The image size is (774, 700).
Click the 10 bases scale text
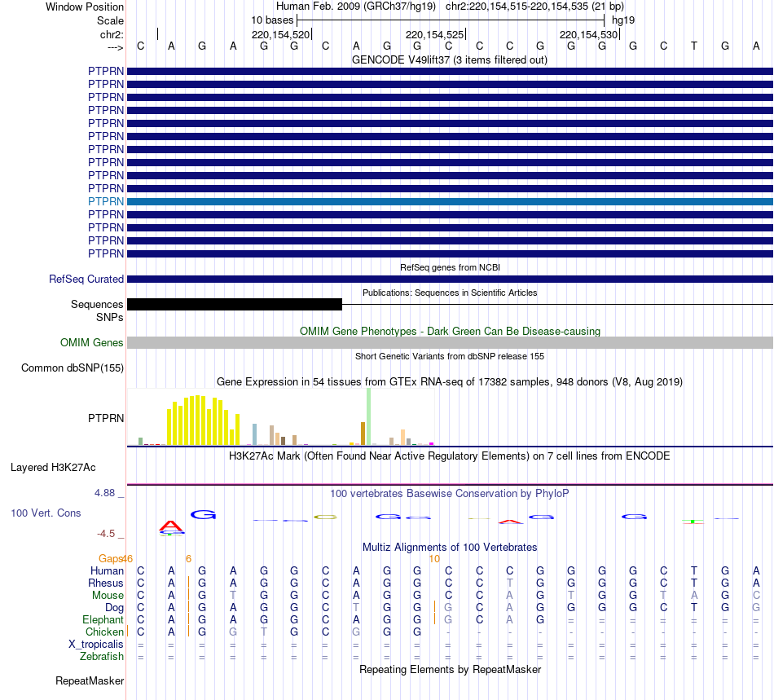pyautogui.click(x=272, y=20)
